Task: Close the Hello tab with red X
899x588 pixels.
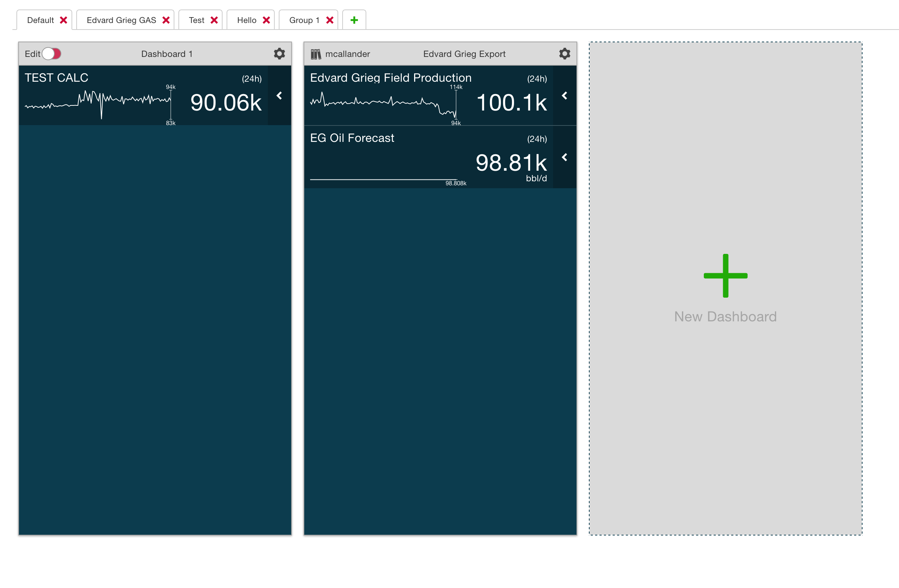Action: (x=266, y=20)
